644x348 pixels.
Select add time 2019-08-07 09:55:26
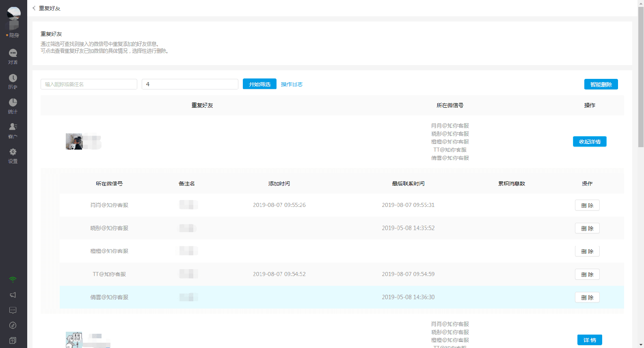click(x=279, y=205)
